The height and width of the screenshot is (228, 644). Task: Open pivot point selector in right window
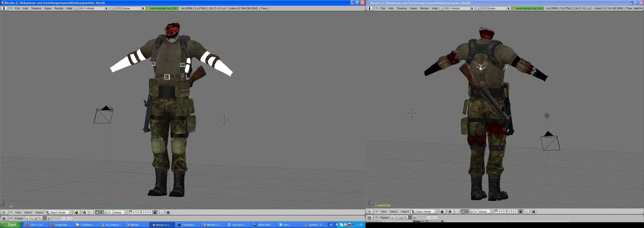coord(451,211)
